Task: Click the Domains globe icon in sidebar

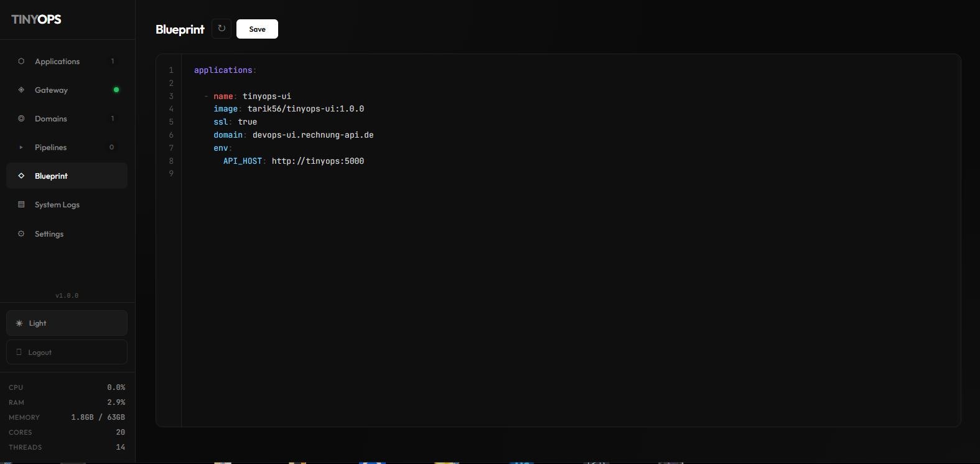Action: point(21,118)
